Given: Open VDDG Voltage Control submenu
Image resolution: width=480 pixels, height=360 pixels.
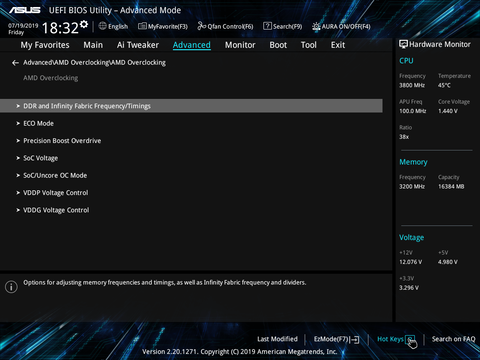Looking at the screenshot, I should coord(56,210).
